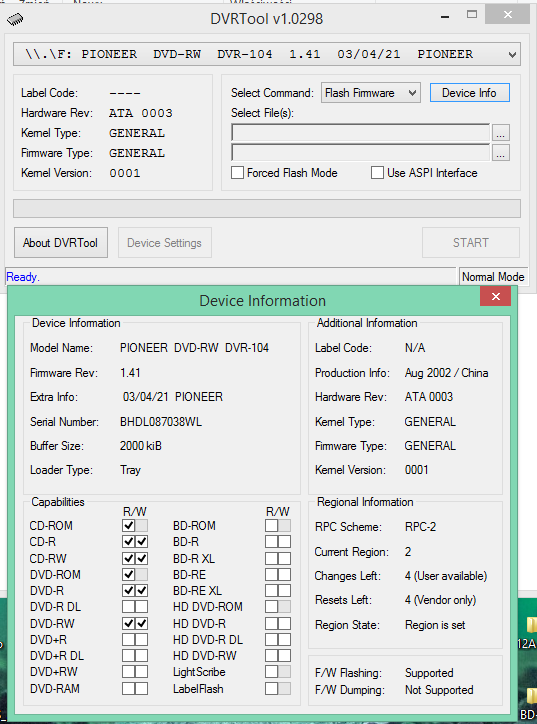Close the Device Information window

pyautogui.click(x=495, y=296)
